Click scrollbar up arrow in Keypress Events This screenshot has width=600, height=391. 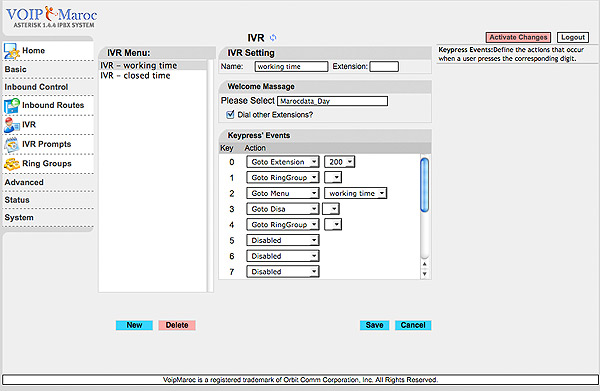[424, 264]
